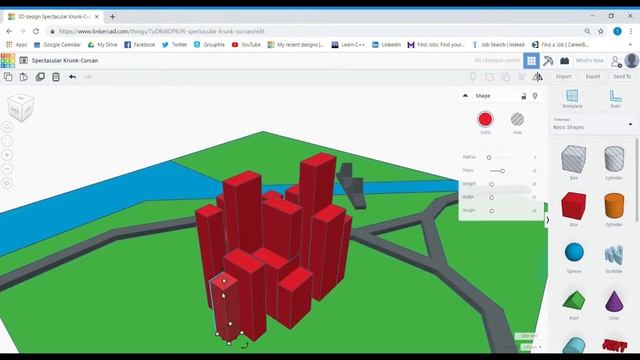Adjust the Length slider handle
This screenshot has height=360, width=640.
[491, 184]
